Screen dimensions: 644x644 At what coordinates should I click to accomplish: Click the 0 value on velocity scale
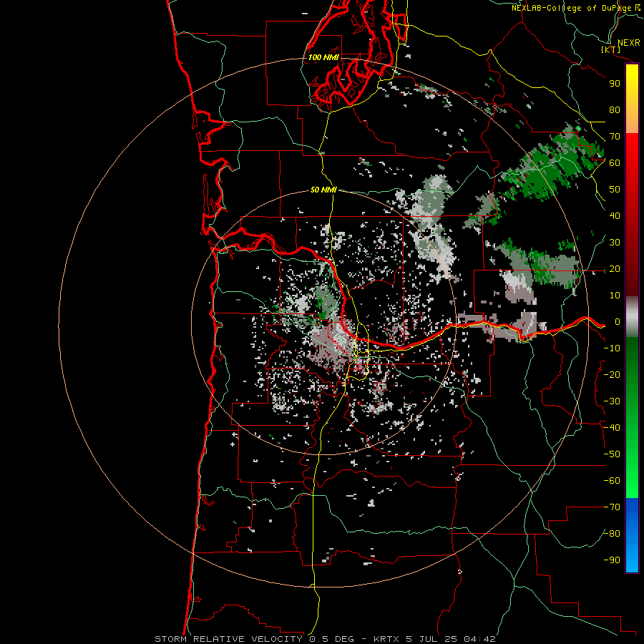(x=618, y=322)
